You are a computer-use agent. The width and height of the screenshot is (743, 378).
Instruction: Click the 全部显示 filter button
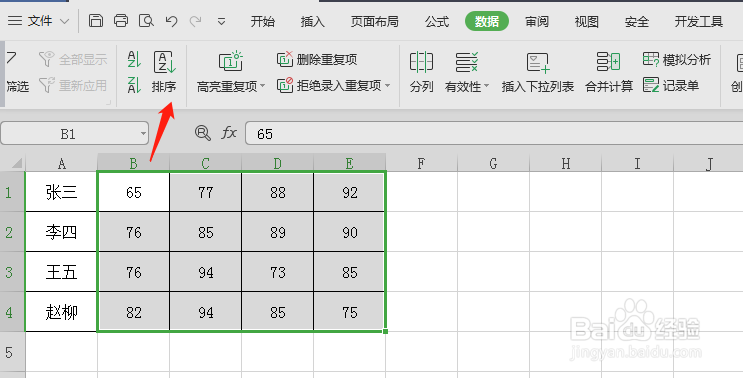[73, 60]
